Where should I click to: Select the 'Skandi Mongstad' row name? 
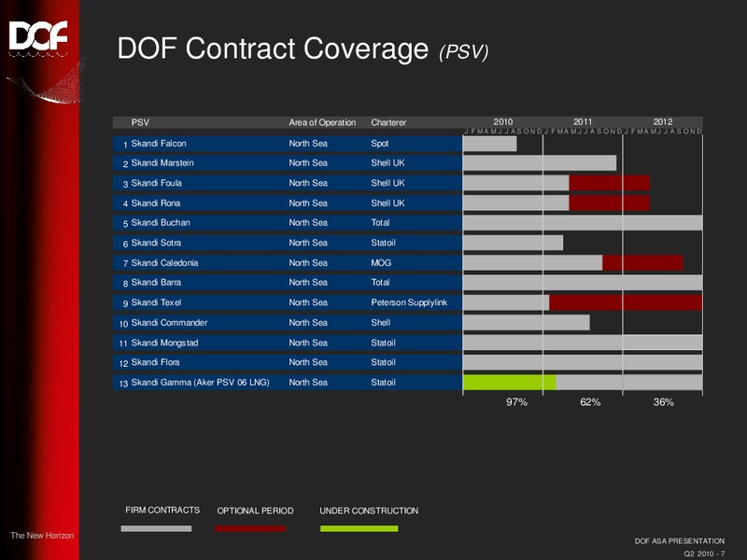[x=164, y=343]
